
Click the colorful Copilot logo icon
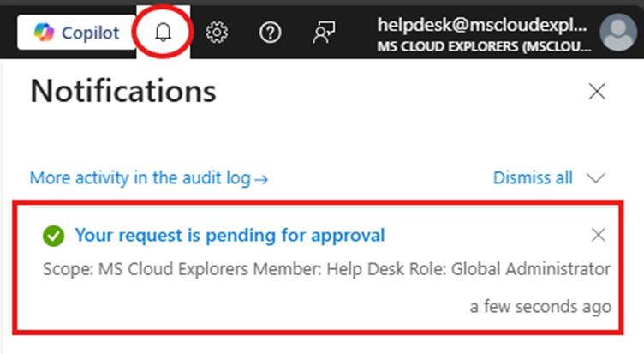click(x=43, y=33)
